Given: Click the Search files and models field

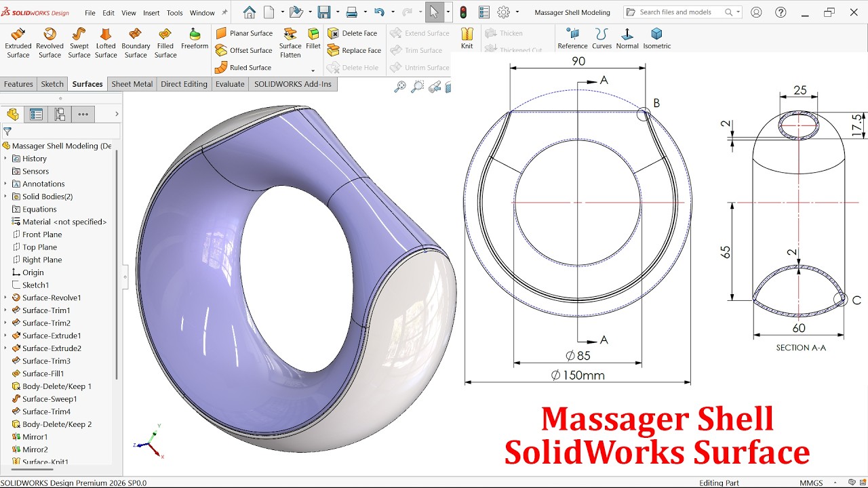Looking at the screenshot, I should click(x=682, y=12).
